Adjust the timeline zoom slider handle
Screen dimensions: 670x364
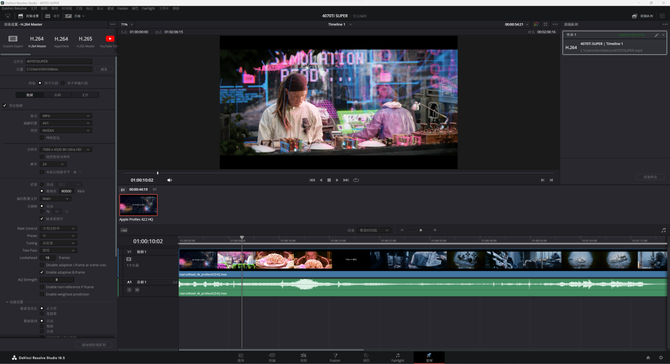pyautogui.click(x=420, y=230)
